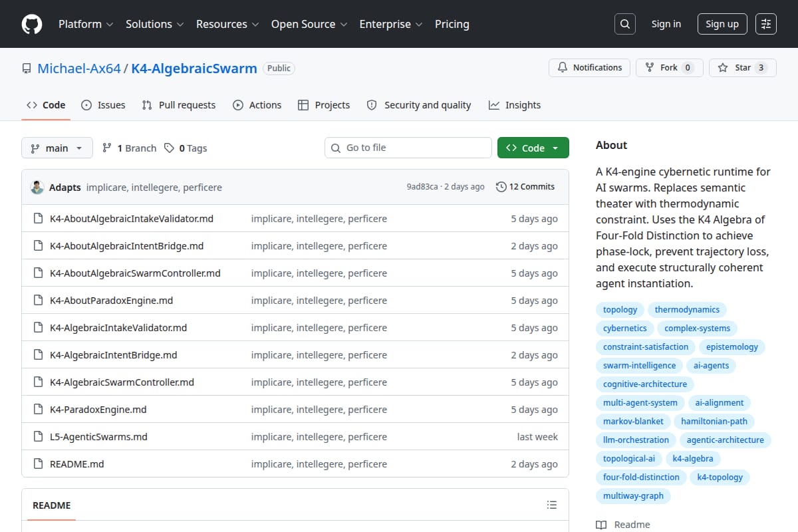Select the README tab heading
This screenshot has height=532, width=798.
(52, 505)
